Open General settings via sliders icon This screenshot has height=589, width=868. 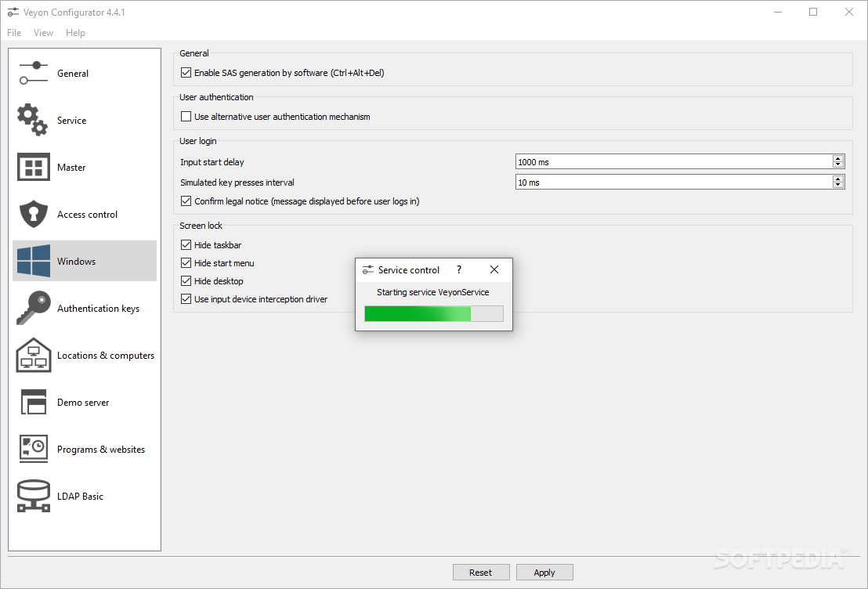33,73
